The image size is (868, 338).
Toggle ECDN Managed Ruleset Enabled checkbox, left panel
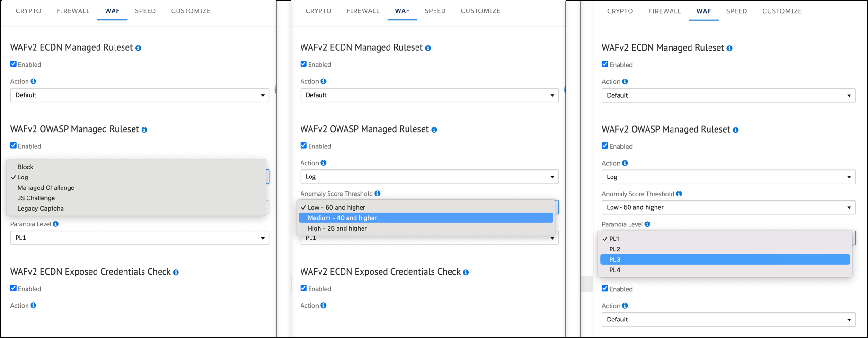point(13,64)
